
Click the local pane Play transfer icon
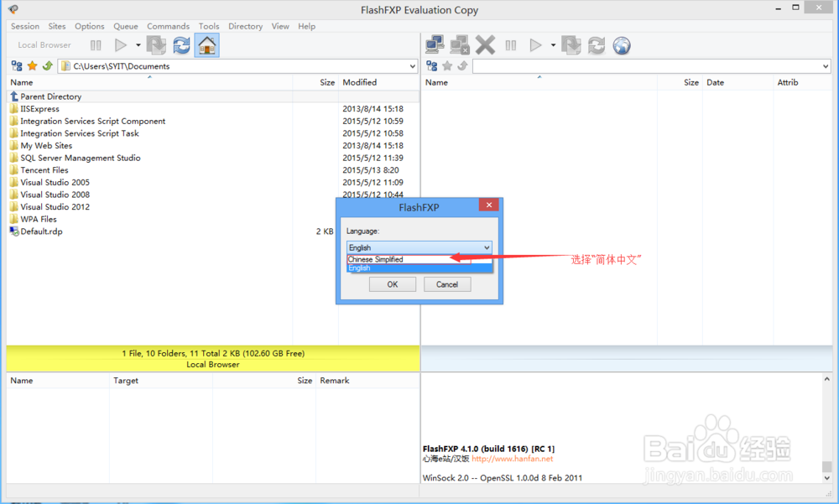coord(121,45)
